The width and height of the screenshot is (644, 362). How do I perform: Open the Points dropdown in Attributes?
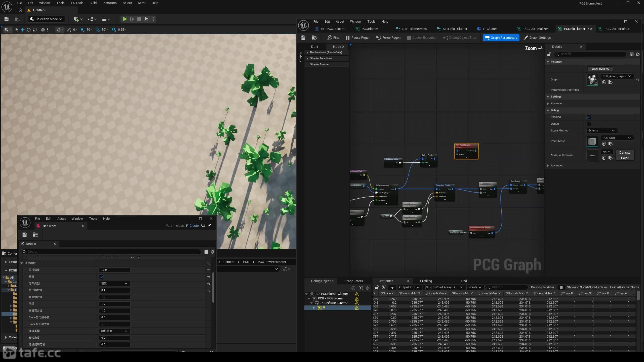[474, 287]
